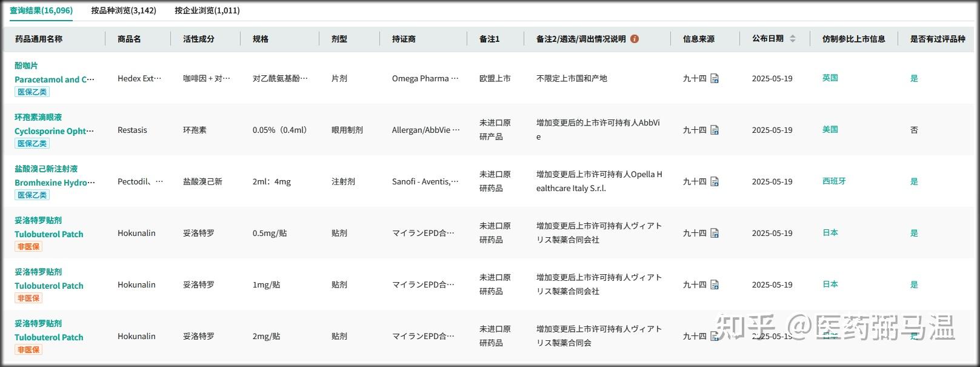Screen dimensions: 980x367
Task: Open the source document icon in 环孢素滴眼液 row
Action: pyautogui.click(x=715, y=130)
